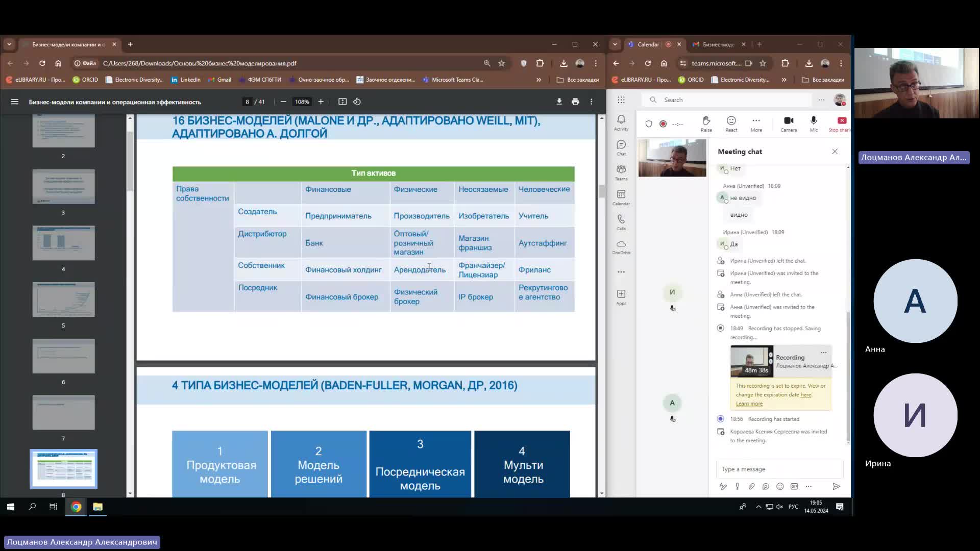Expand hidden bookmarks chevron in PDF browser window
Image resolution: width=980 pixels, height=551 pixels.
[x=538, y=80]
